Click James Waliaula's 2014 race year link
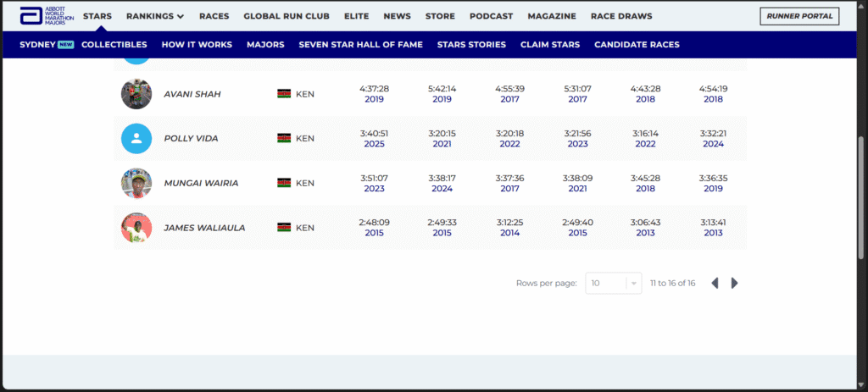The width and height of the screenshot is (868, 392). [509, 233]
